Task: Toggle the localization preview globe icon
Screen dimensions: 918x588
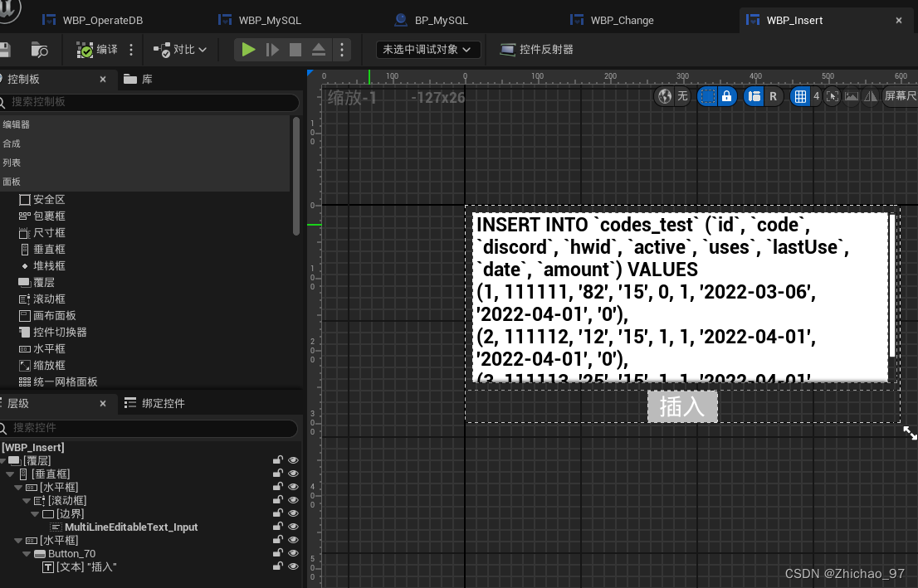Action: (664, 96)
